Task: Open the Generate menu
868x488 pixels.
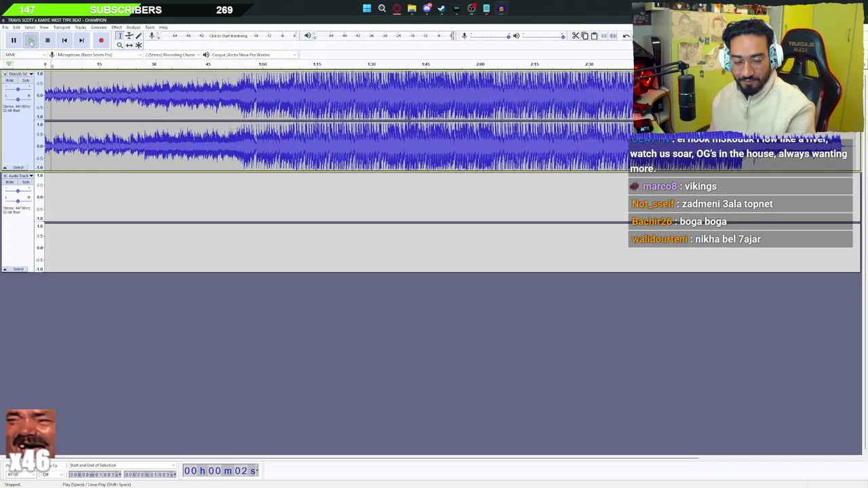Action: pos(99,27)
